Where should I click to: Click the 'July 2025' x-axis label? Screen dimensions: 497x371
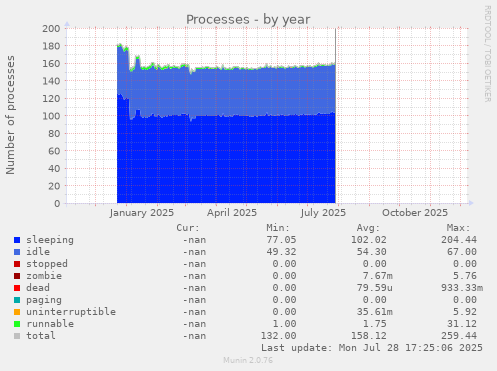click(x=323, y=213)
